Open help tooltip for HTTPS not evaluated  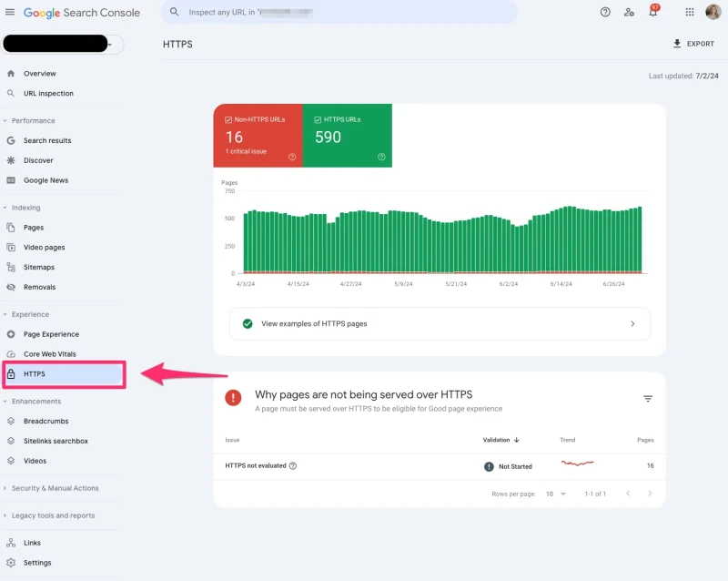[293, 465]
